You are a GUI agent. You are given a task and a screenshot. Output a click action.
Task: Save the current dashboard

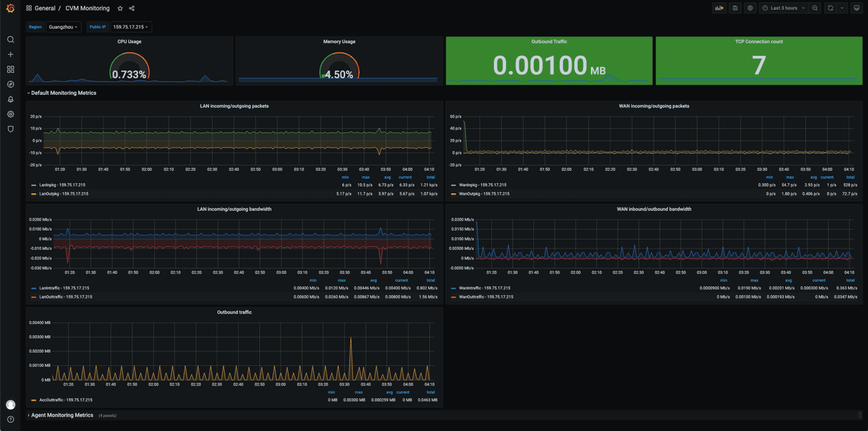pyautogui.click(x=735, y=8)
